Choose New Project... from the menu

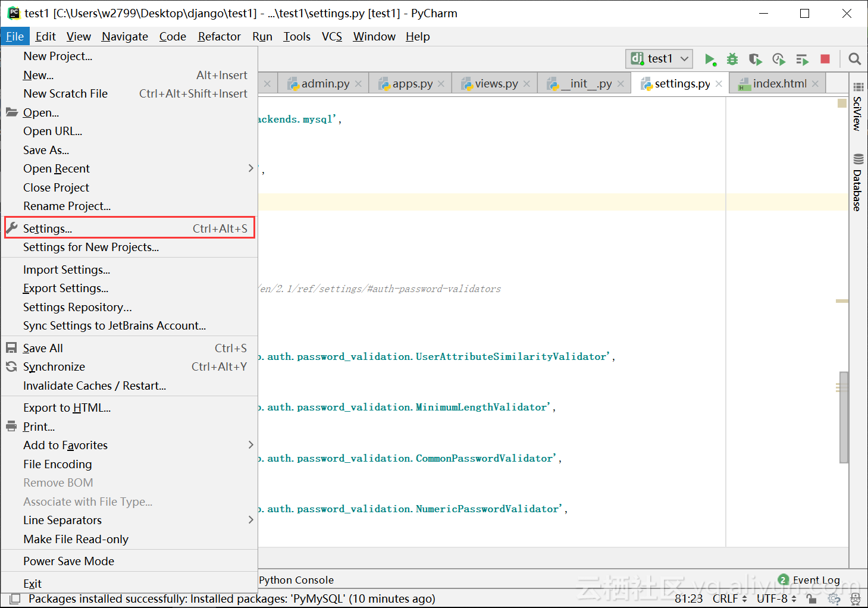click(x=130, y=56)
